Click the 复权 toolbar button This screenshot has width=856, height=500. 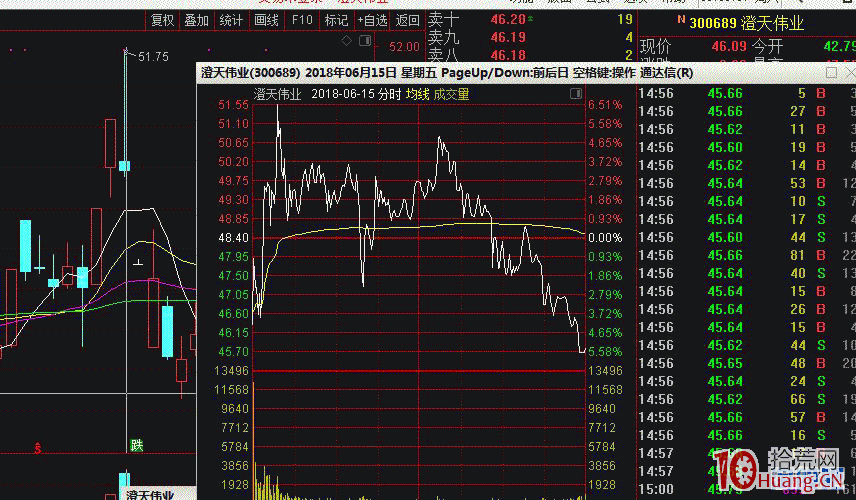click(x=162, y=21)
